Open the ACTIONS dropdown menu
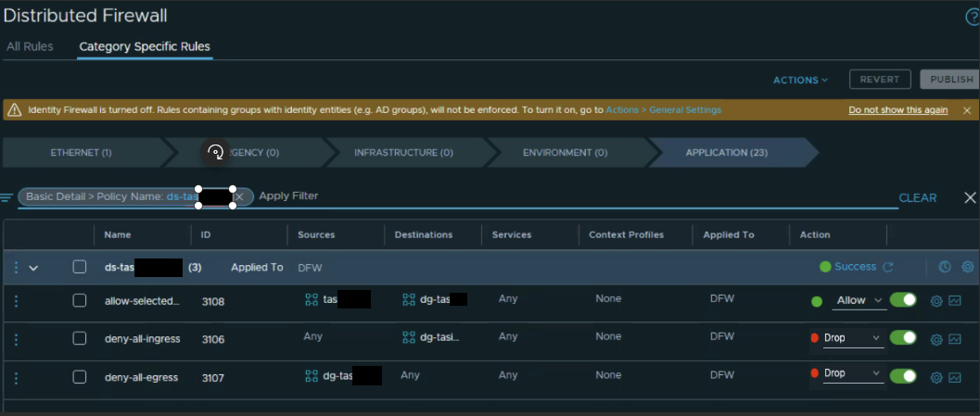 click(x=800, y=80)
